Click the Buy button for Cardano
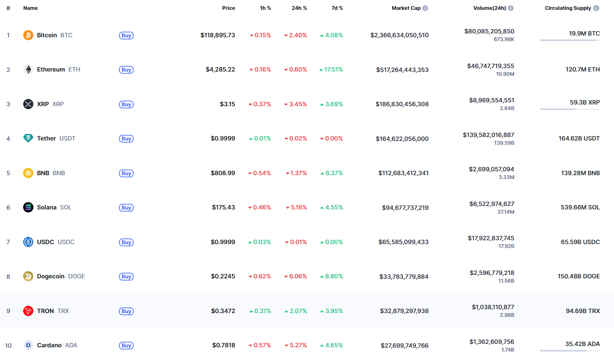Screen dimensions: 614x364 click(x=126, y=346)
